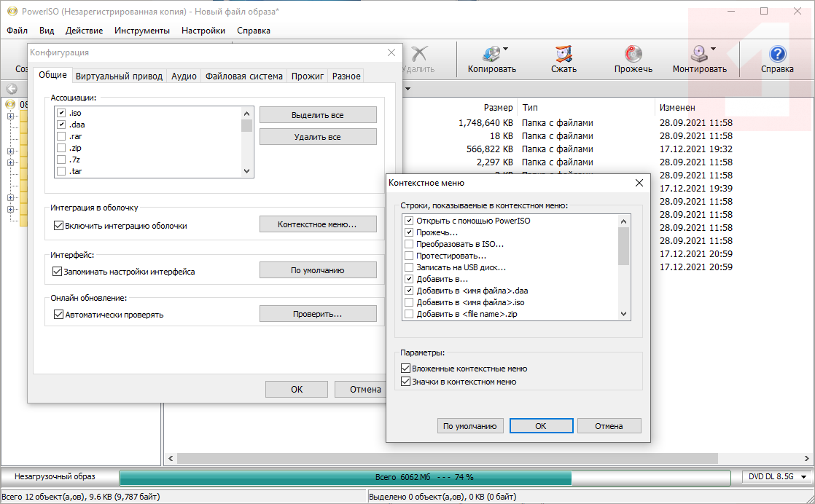Enable the .7z association checkbox
815x504 pixels.
click(x=61, y=160)
